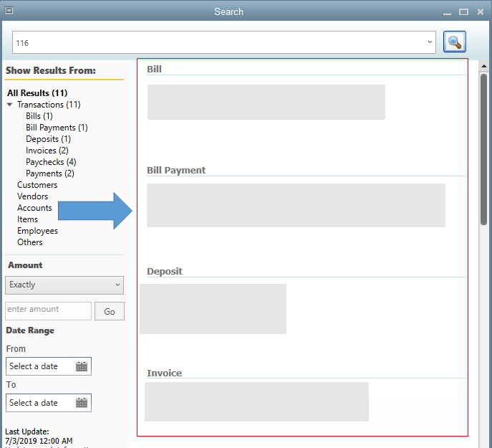Click the Invoice section heading
Viewport: 492px width, 448px height.
pyautogui.click(x=165, y=373)
